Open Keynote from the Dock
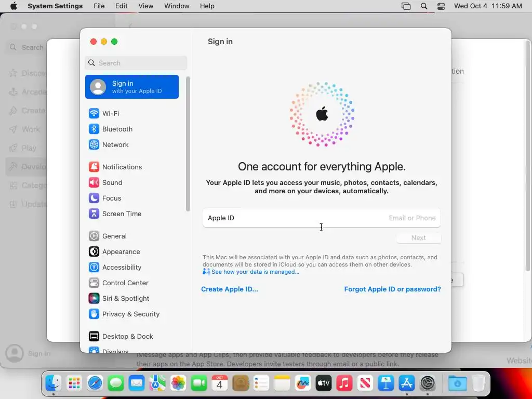The height and width of the screenshot is (399, 532). [386, 383]
